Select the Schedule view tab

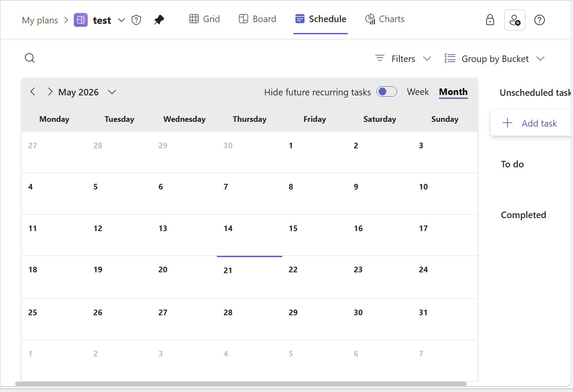tap(321, 19)
